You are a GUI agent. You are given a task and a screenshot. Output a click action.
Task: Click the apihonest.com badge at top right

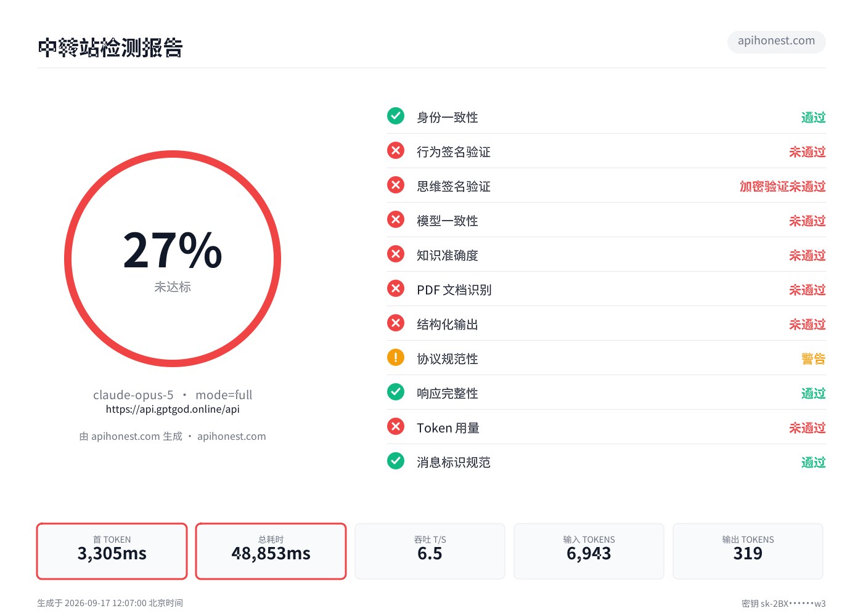tap(776, 41)
